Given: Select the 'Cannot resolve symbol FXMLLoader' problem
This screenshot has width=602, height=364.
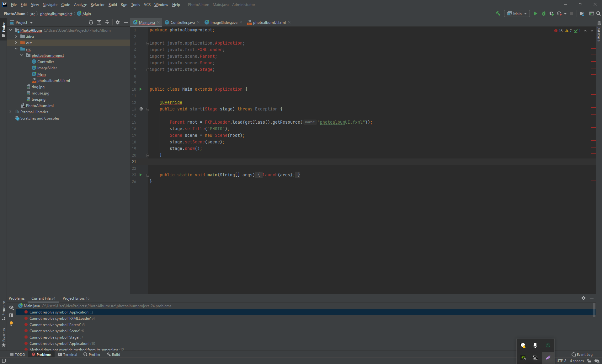Looking at the screenshot, I should point(60,318).
